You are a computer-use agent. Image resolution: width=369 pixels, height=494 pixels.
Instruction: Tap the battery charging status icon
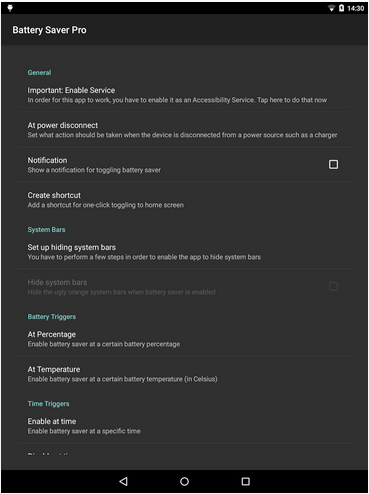[341, 8]
